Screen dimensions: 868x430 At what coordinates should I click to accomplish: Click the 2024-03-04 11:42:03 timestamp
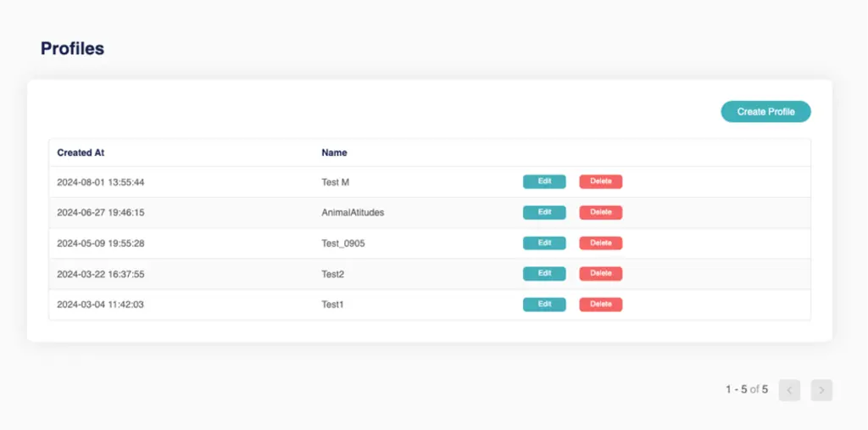pos(100,304)
